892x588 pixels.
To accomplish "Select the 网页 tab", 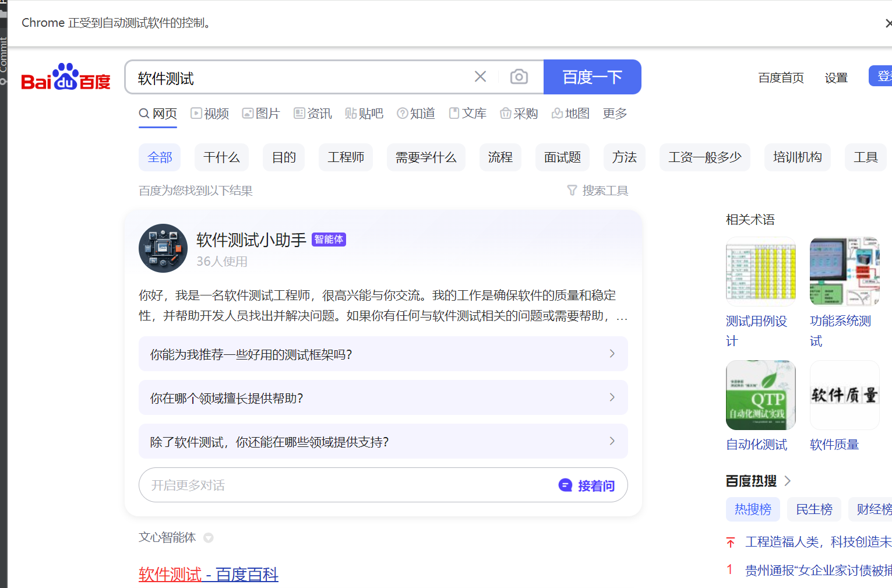I will pos(158,114).
